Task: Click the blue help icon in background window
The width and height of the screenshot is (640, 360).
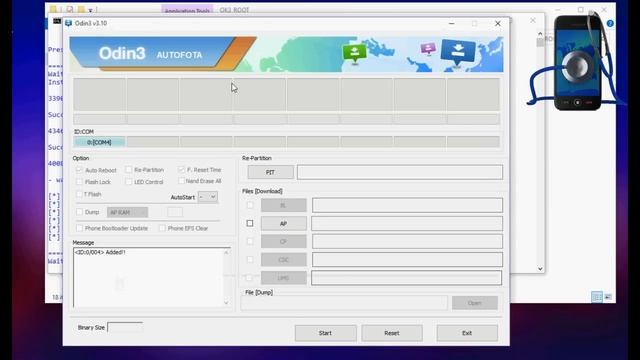Action: pyautogui.click(x=610, y=24)
